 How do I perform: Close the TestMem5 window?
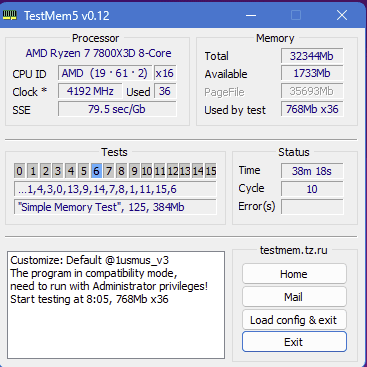tap(342, 15)
